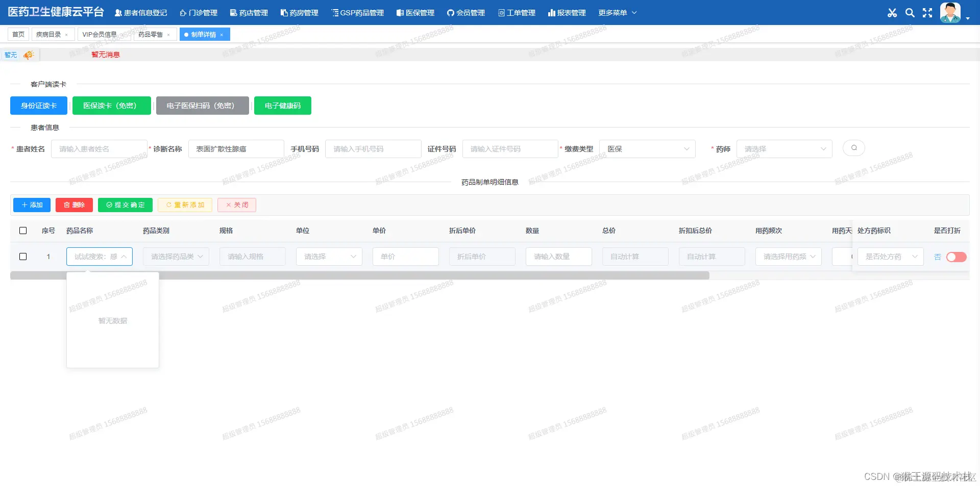Click the megaphone notification icon
The image size is (980, 486).
[x=29, y=55]
